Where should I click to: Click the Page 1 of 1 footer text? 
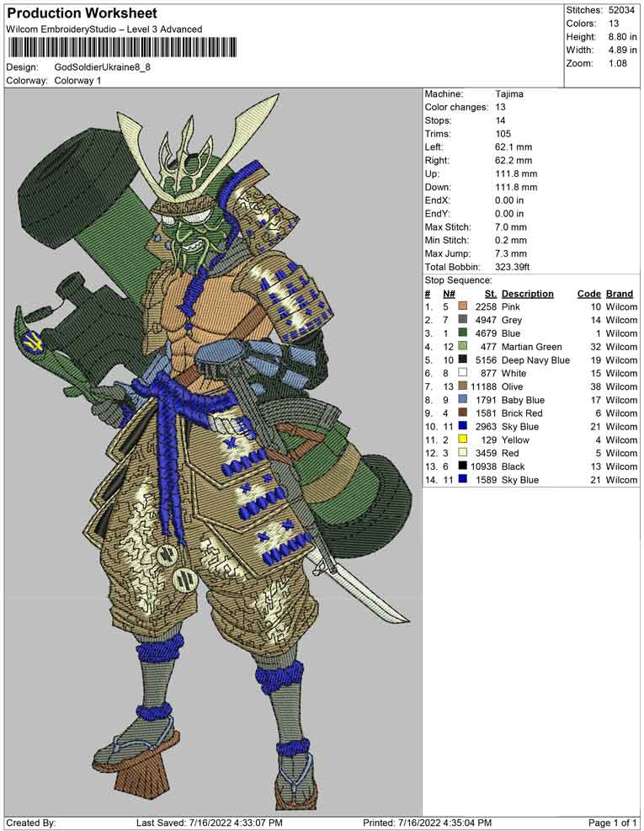click(612, 823)
